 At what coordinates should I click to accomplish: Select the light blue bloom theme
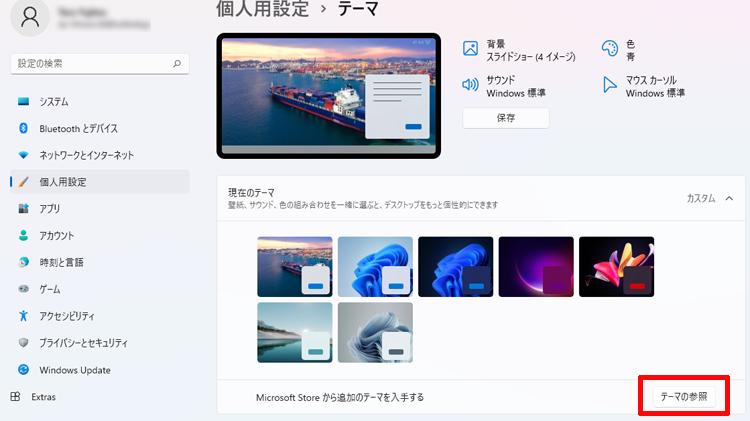click(x=375, y=266)
